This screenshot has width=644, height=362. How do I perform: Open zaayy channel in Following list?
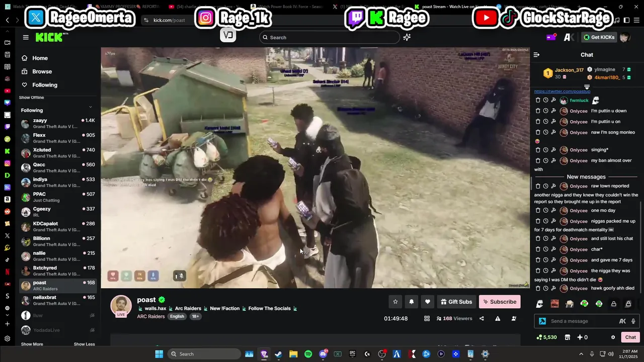pyautogui.click(x=58, y=123)
